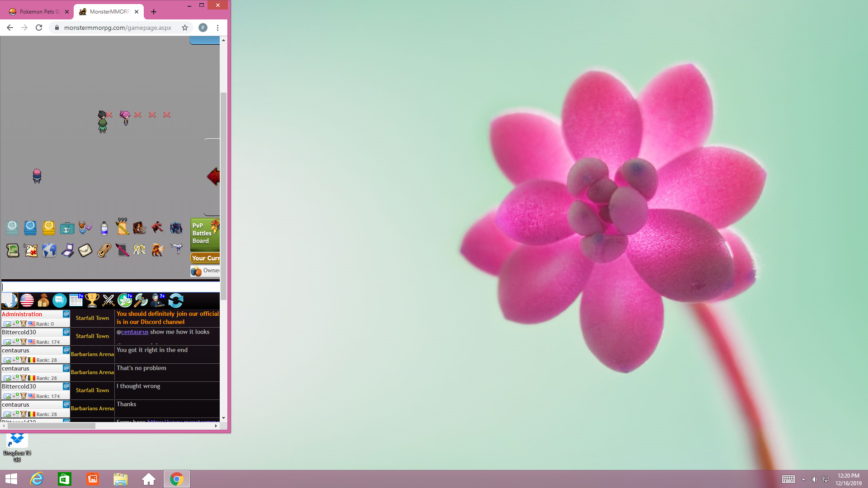
Task: Toggle the police officer chat channel
Action: click(x=158, y=300)
